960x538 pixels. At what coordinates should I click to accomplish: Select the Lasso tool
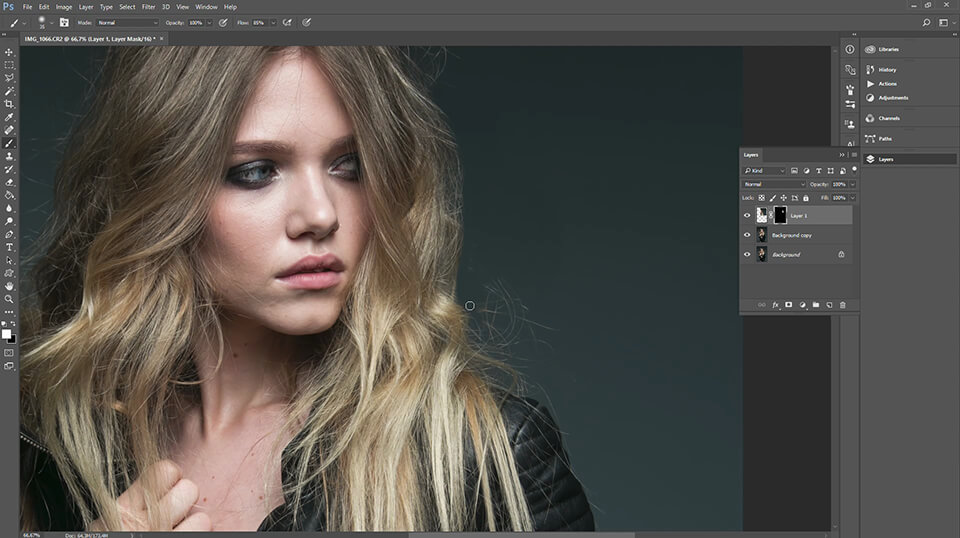click(9, 78)
